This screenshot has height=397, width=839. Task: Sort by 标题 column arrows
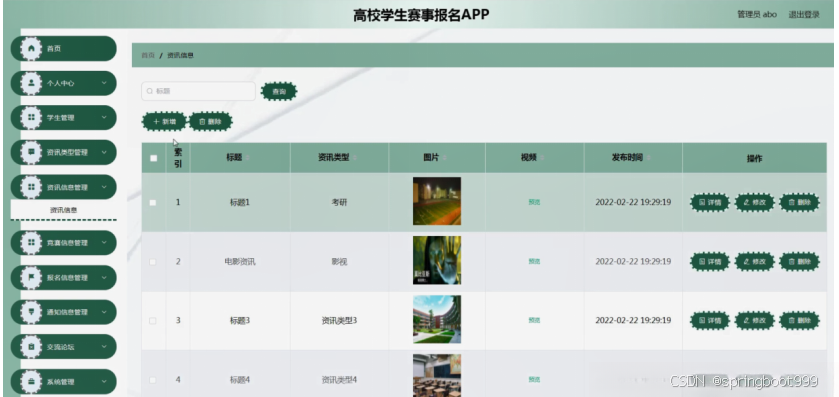[248, 158]
